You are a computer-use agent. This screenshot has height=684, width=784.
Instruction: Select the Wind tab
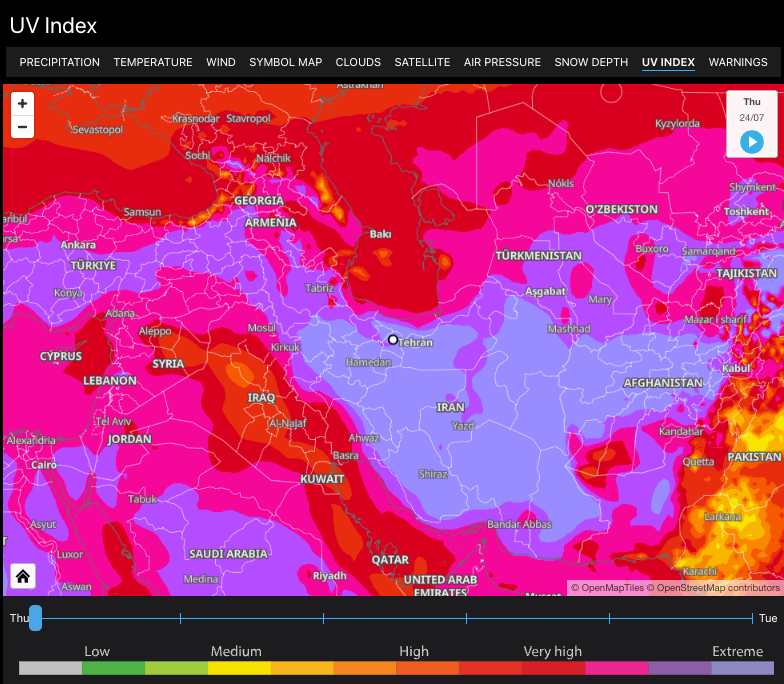click(x=221, y=62)
